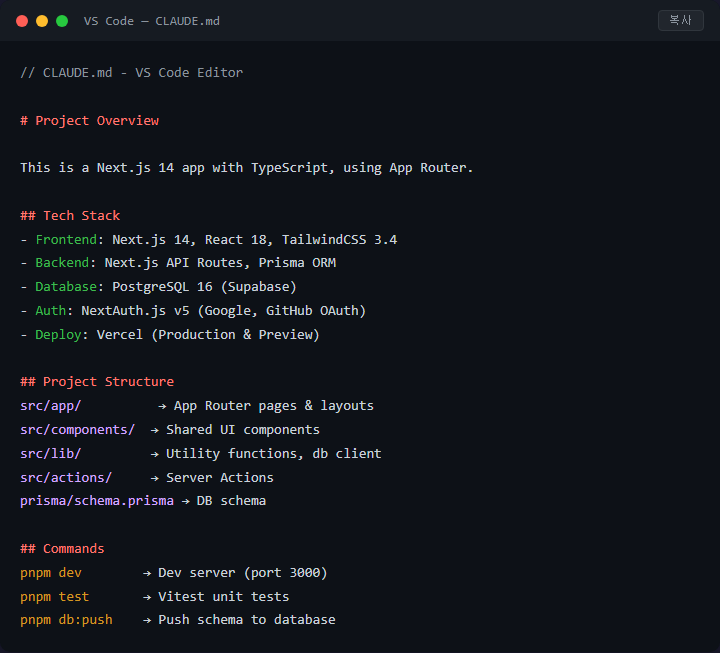Click the 'Auth' label in tech stack
Image resolution: width=720 pixels, height=653 pixels.
[x=51, y=310]
